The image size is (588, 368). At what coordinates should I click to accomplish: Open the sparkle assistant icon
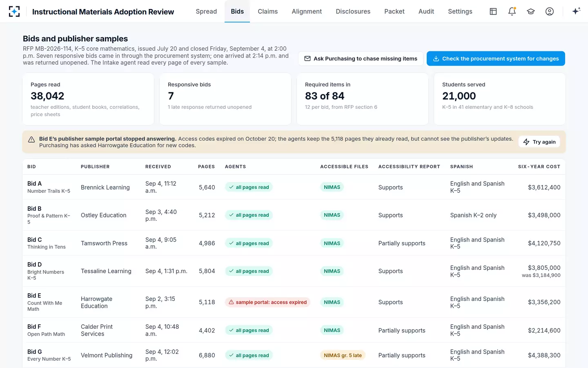(x=576, y=11)
